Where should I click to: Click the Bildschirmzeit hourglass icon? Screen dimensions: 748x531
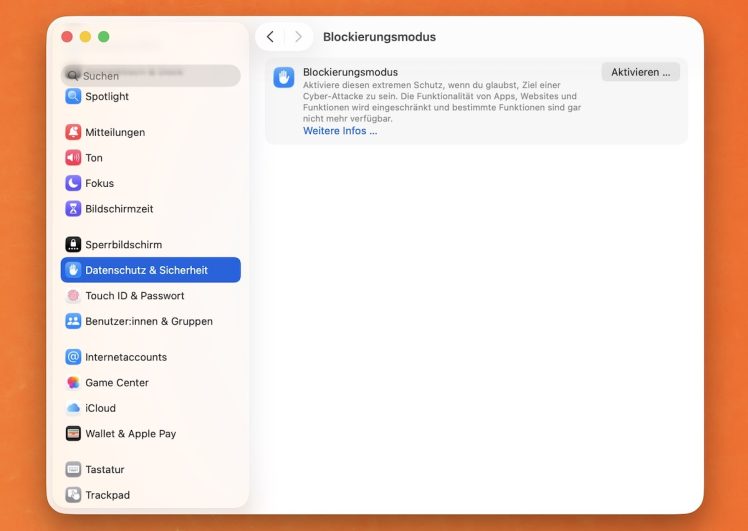pos(73,209)
